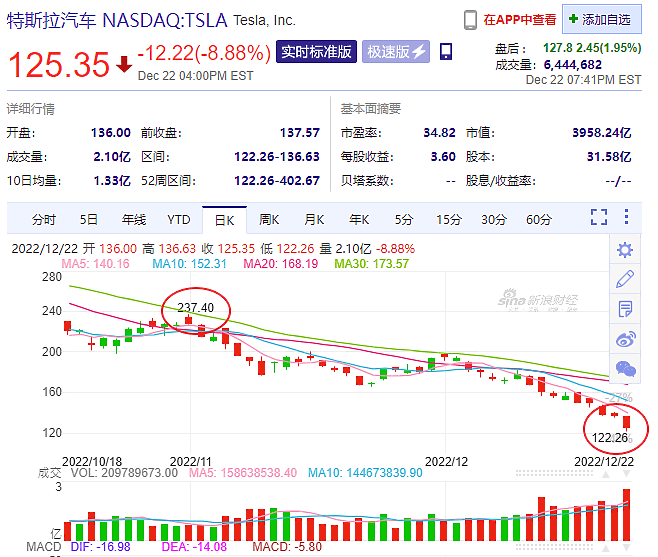Screen dimensions: 658x557
Task: Open the 年K yearly candlestick tab
Action: pyautogui.click(x=359, y=220)
